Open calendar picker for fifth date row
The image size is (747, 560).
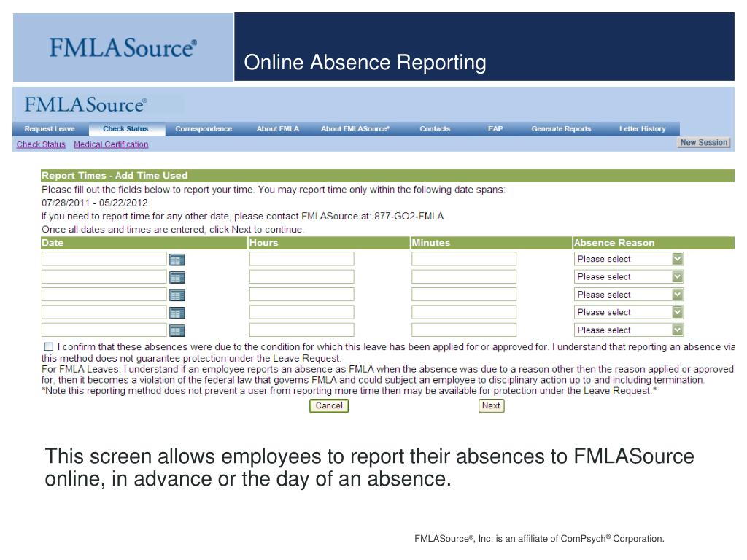pyautogui.click(x=177, y=330)
